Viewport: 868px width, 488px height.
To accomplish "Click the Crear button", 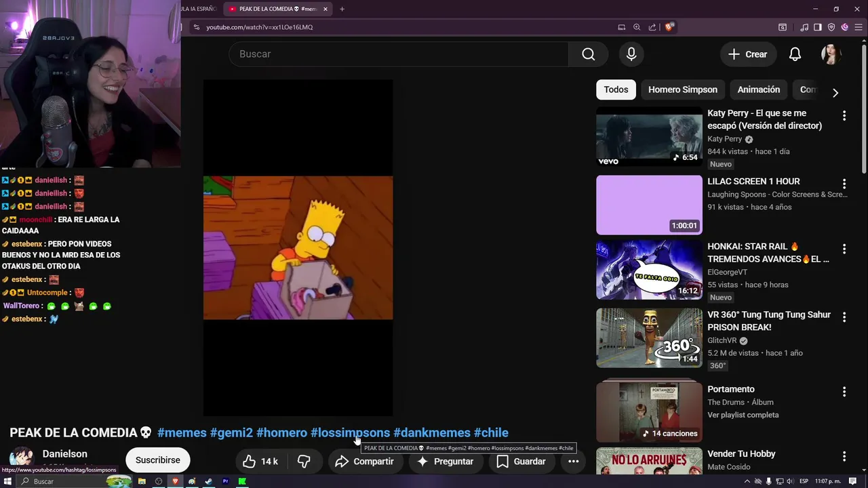I will [747, 54].
